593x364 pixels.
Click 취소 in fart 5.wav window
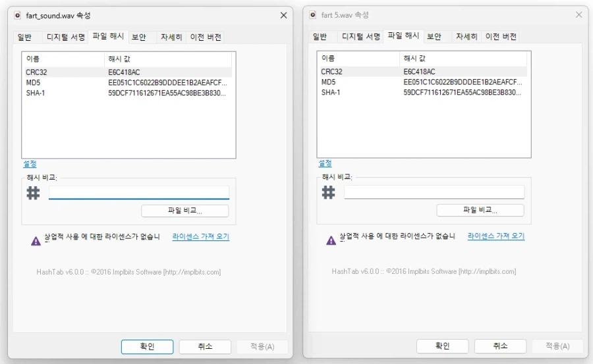pyautogui.click(x=500, y=346)
